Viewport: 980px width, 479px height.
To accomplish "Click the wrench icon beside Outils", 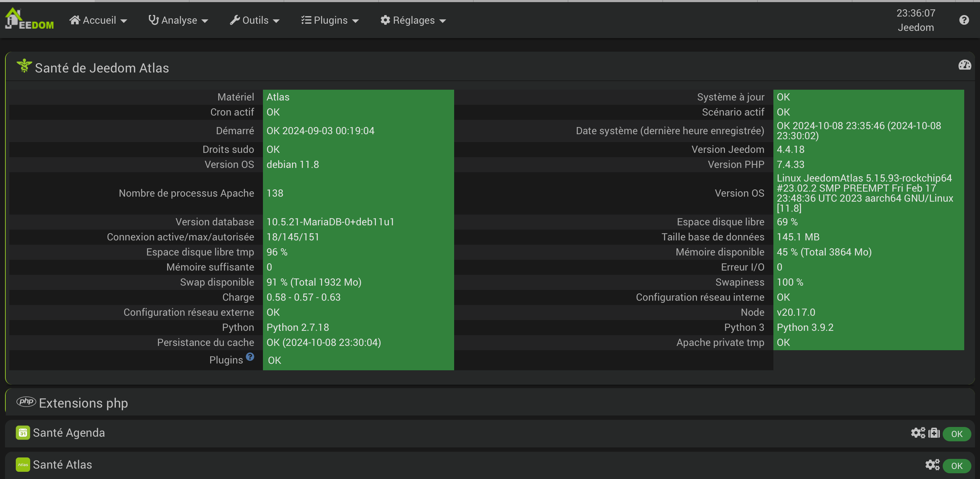I will coord(235,20).
